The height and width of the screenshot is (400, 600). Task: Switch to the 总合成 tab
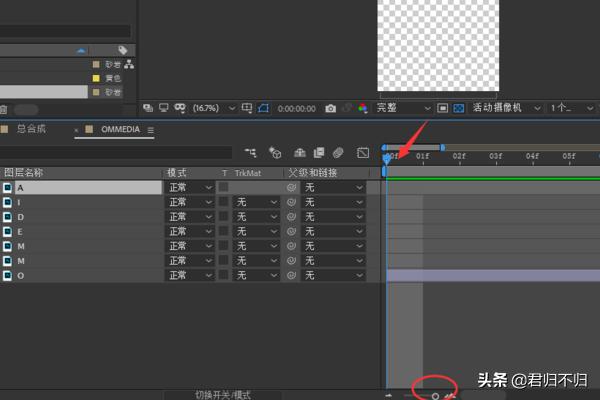pos(31,129)
